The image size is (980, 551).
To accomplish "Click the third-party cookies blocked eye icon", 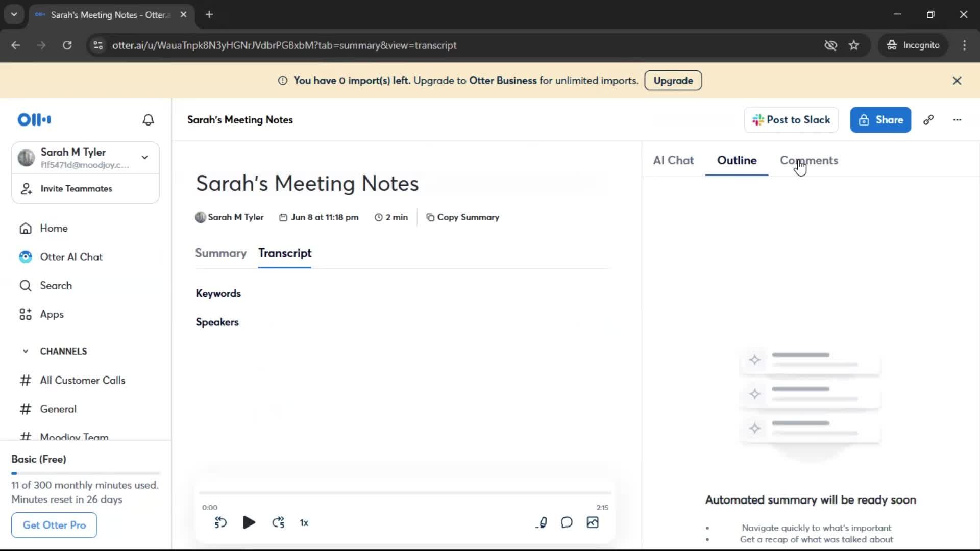I will click(x=830, y=45).
